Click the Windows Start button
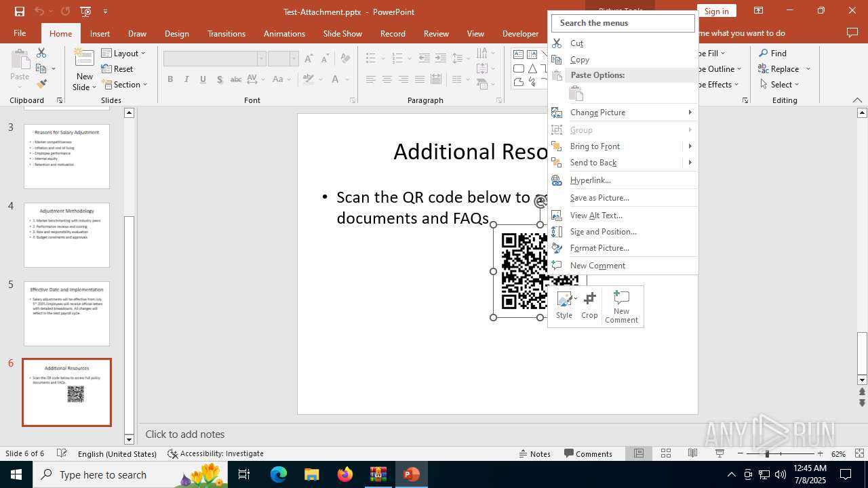The height and width of the screenshot is (488, 868). (16, 474)
